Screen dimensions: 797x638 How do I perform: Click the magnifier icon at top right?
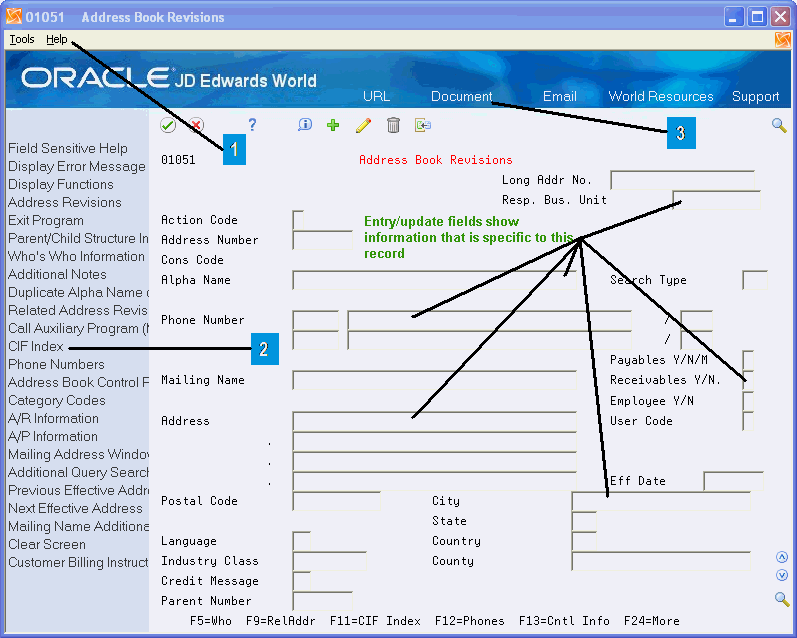pyautogui.click(x=779, y=125)
